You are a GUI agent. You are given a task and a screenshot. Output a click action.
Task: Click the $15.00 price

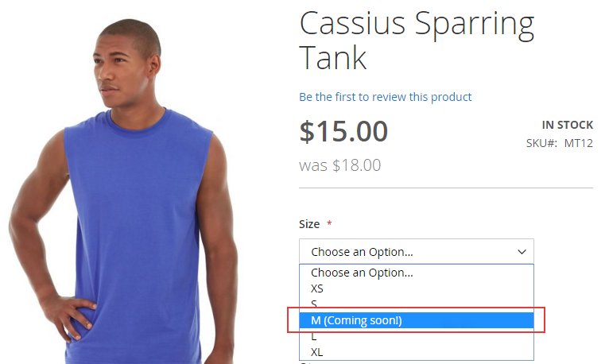coord(343,131)
